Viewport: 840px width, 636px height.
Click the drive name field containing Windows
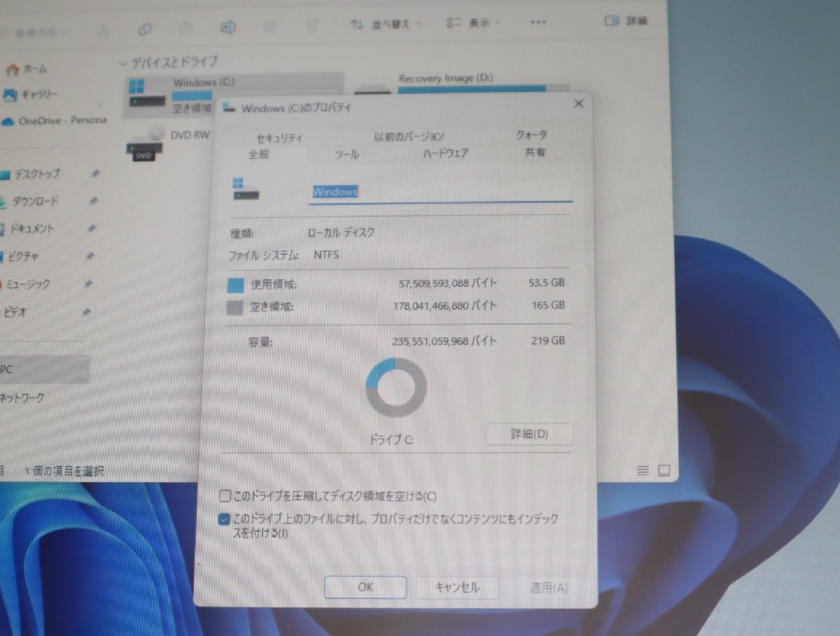(x=440, y=191)
